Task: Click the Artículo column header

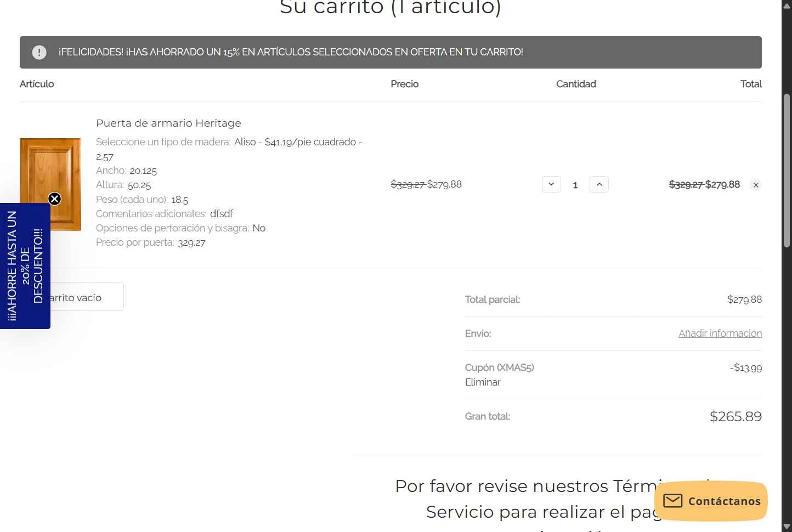Action: tap(37, 84)
